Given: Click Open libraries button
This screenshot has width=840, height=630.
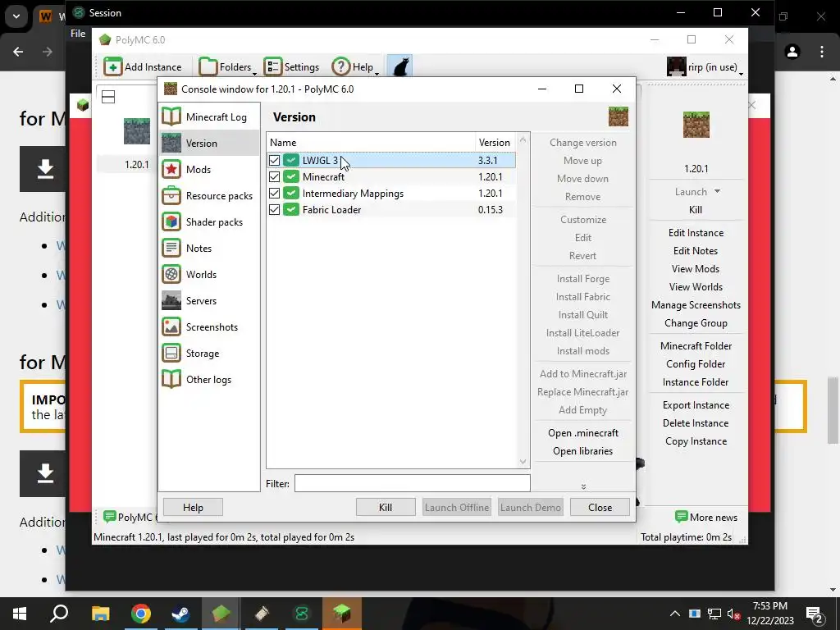Looking at the screenshot, I should pos(583,451).
